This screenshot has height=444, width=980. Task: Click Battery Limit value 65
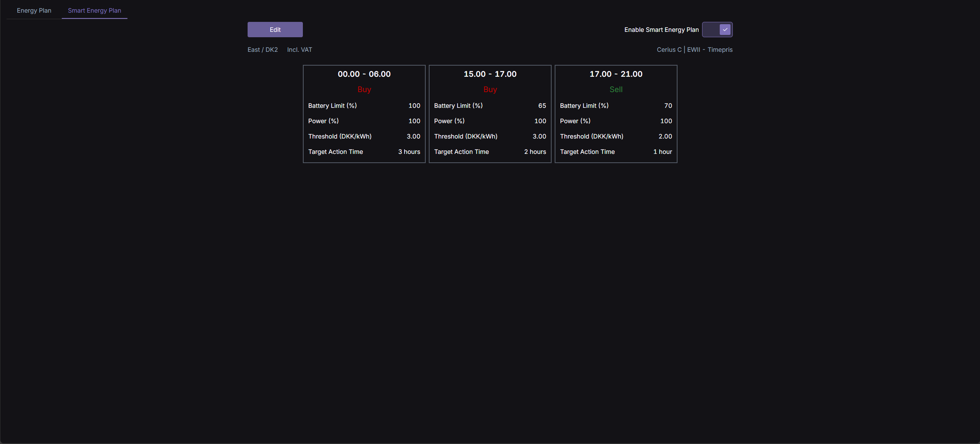pos(542,106)
